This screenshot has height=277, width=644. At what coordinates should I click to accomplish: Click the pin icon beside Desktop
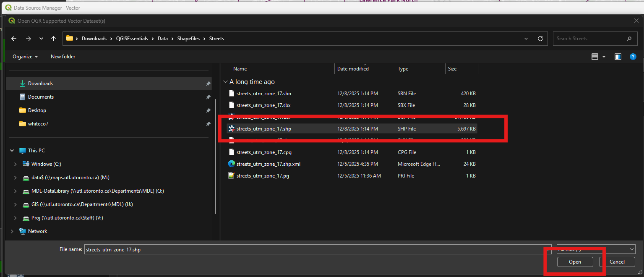point(208,110)
